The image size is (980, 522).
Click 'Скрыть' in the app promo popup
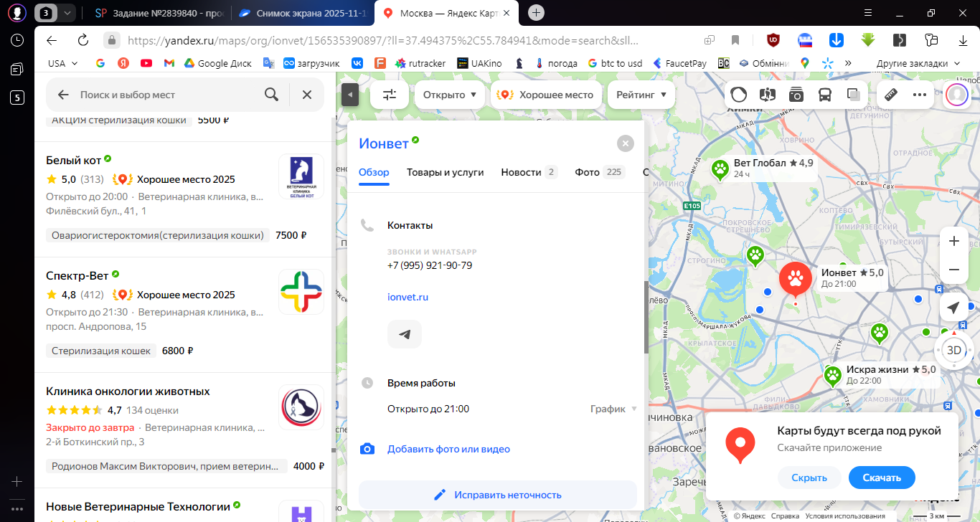pos(809,478)
